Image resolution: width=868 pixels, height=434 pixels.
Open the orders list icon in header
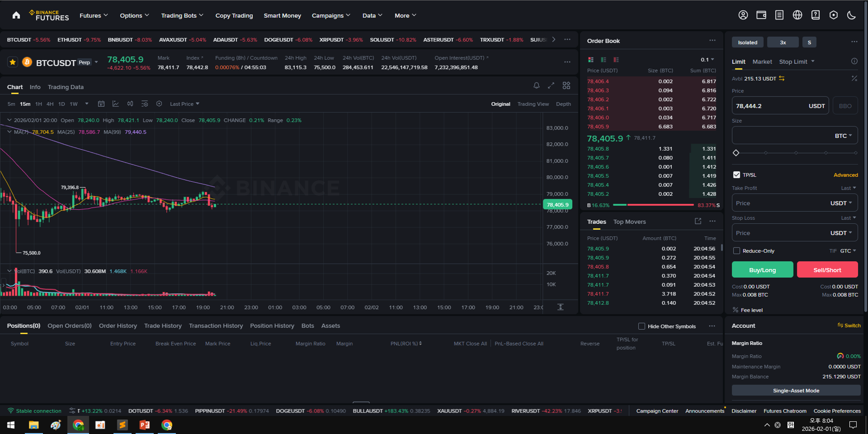pos(779,15)
